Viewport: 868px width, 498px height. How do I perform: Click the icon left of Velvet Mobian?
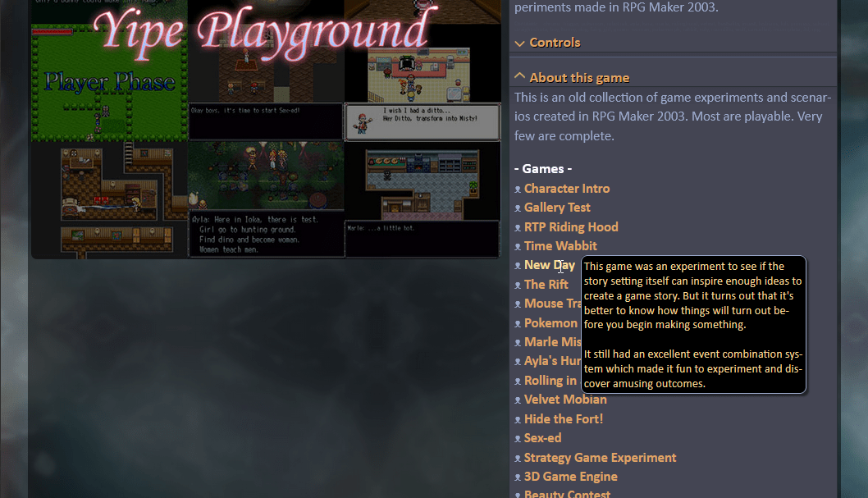tap(518, 400)
